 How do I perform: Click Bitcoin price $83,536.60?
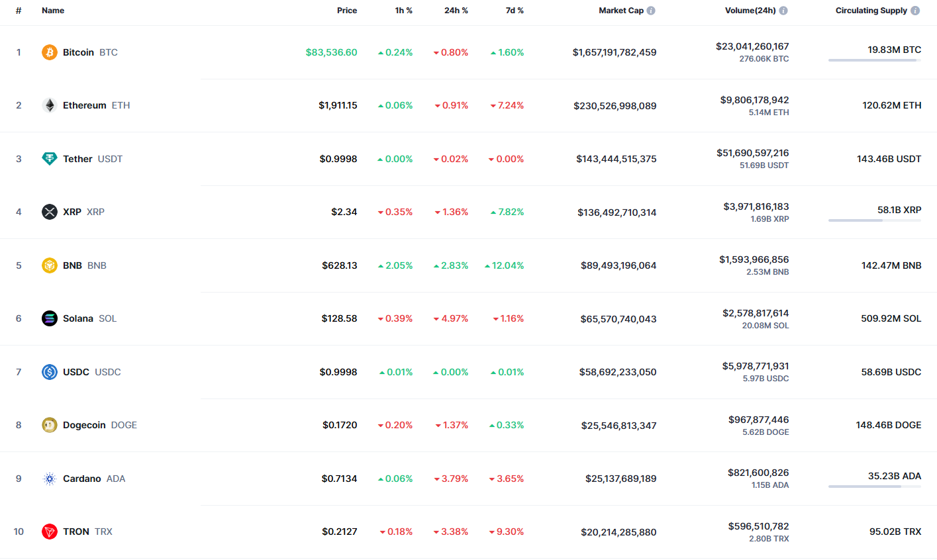pyautogui.click(x=331, y=52)
